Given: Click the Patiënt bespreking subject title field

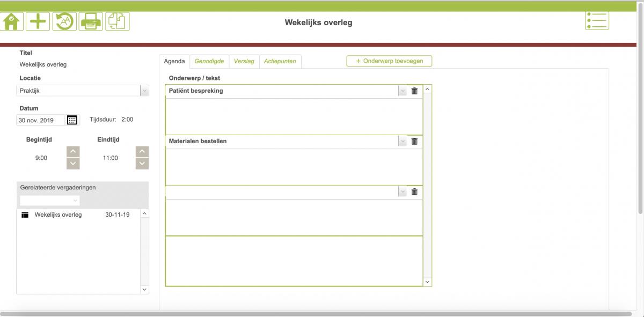Looking at the screenshot, I should pyautogui.click(x=282, y=91).
